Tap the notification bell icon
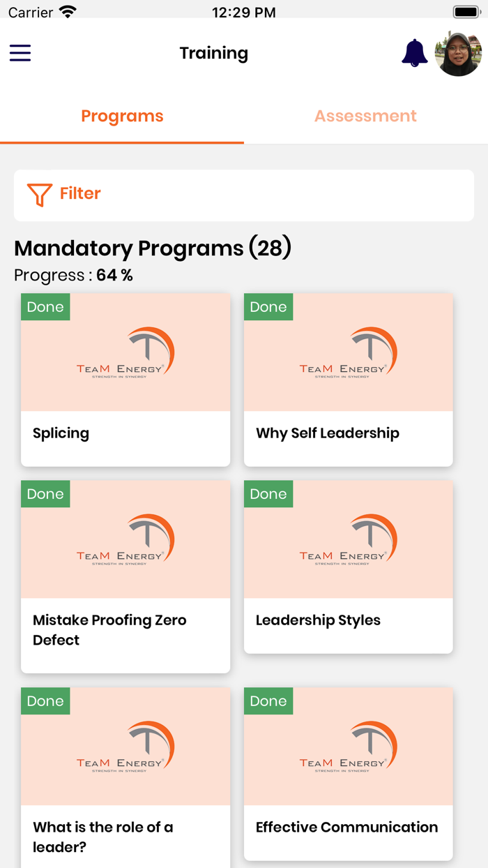This screenshot has width=488, height=868. [414, 53]
